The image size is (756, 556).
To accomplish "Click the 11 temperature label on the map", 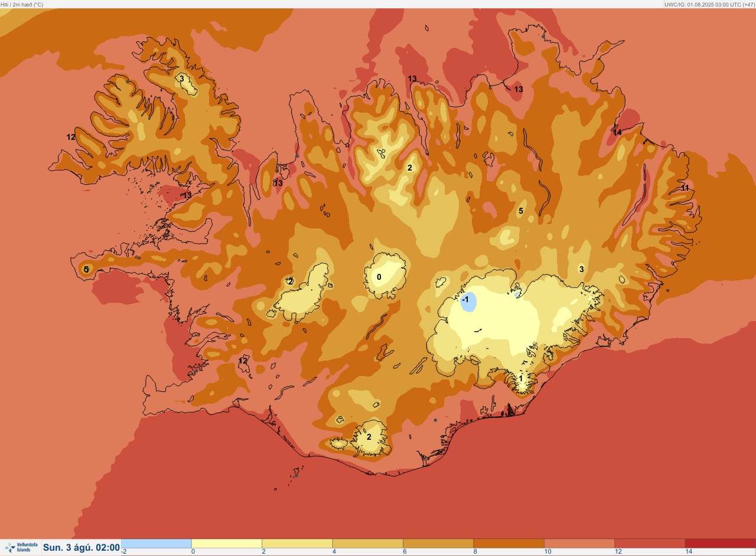I will pyautogui.click(x=685, y=188).
